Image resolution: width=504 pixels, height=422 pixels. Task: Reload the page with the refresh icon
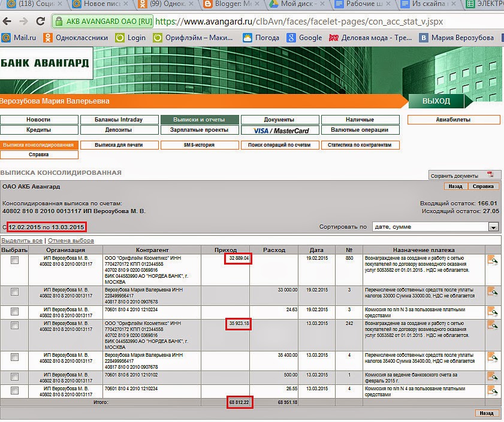(40, 22)
